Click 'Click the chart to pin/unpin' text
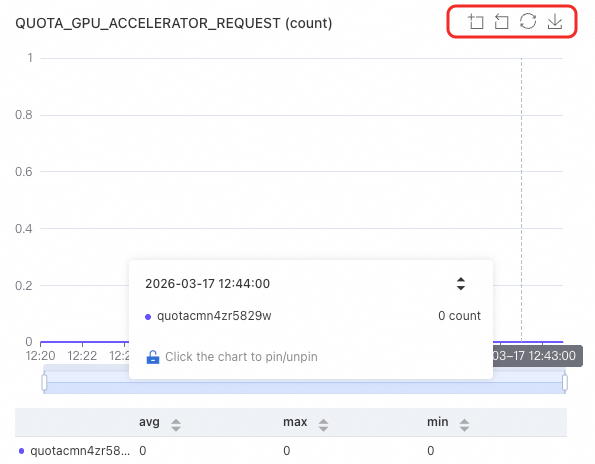Viewport: 595px width, 464px height. [x=241, y=357]
